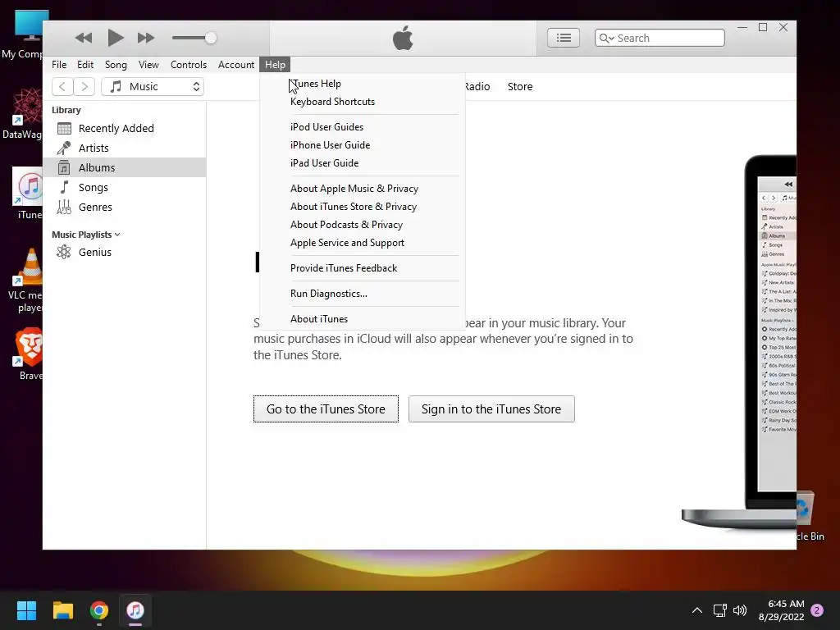Click the speaker volume tray icon
Screen dimensions: 840x630
[740, 610]
